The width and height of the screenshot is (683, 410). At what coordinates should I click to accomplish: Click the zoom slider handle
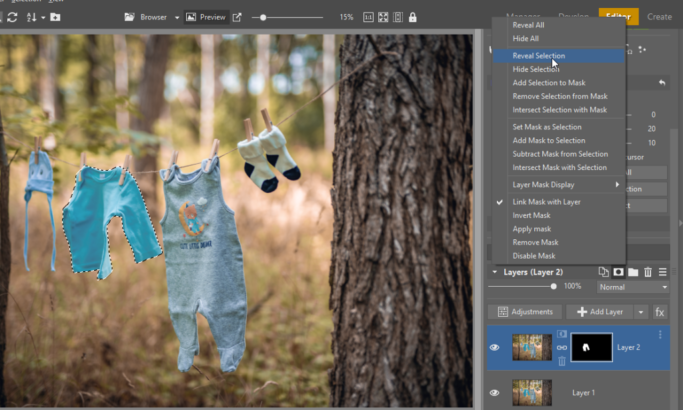pyautogui.click(x=263, y=17)
